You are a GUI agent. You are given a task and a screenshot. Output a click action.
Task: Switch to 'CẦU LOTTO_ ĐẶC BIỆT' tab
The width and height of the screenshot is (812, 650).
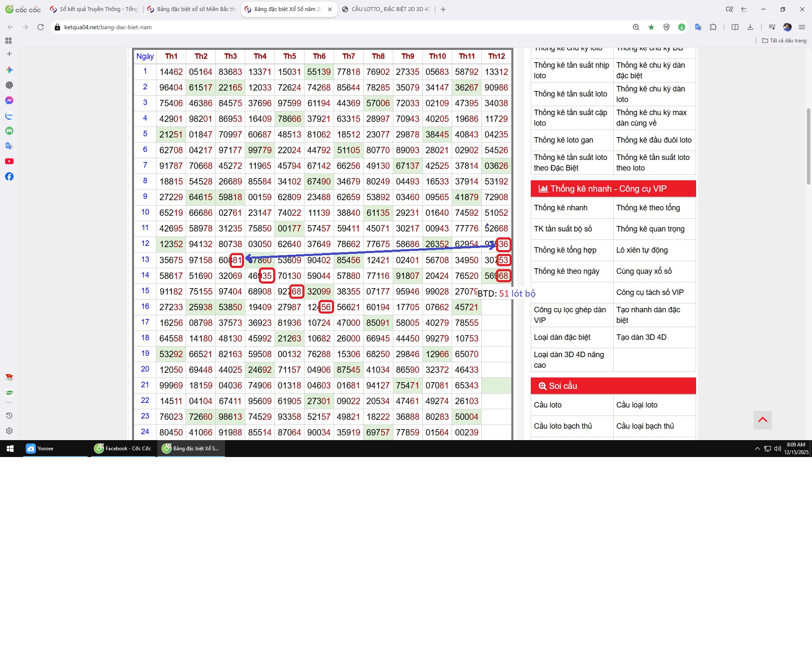point(390,9)
